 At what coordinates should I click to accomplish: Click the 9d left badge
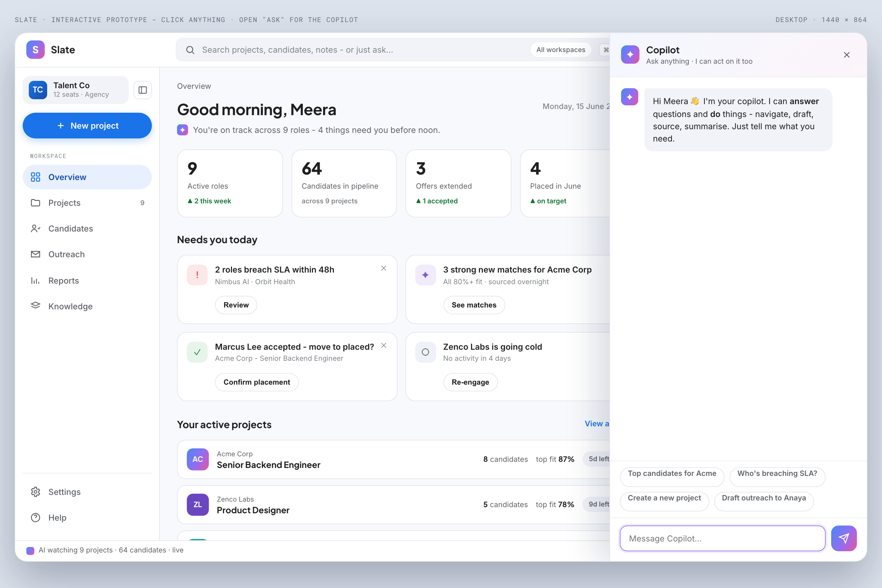click(597, 504)
